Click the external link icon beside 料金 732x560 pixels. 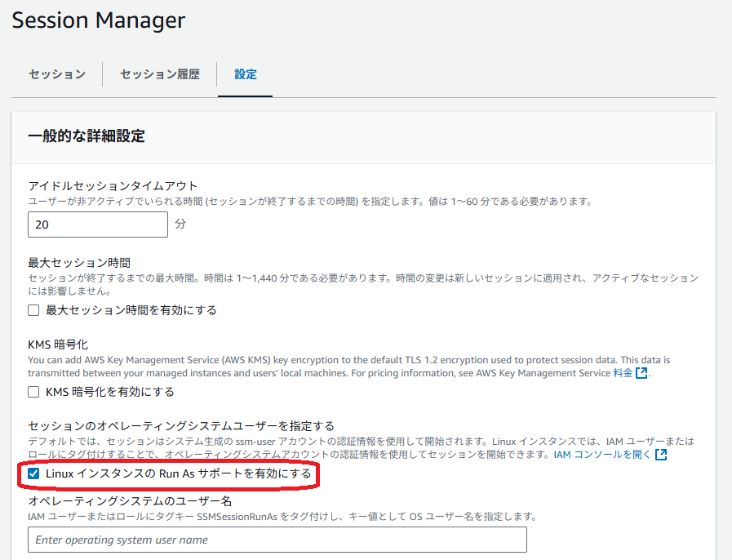click(642, 373)
